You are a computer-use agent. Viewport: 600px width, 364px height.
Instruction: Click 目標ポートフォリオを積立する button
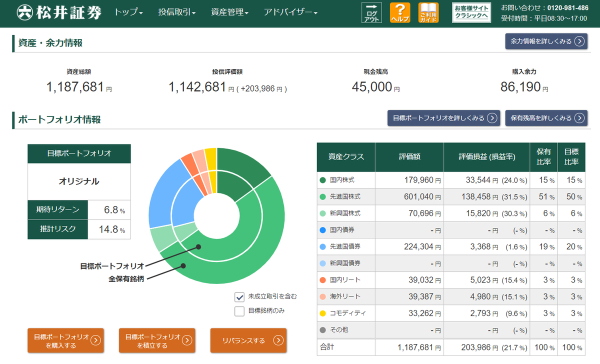click(157, 341)
